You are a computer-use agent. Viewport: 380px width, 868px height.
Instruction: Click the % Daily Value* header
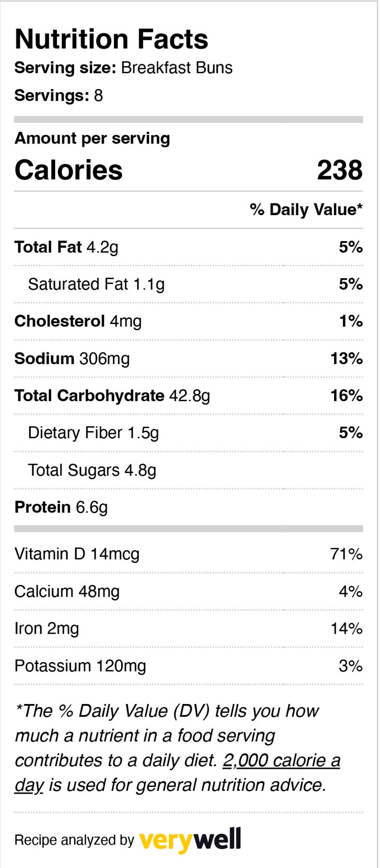[306, 210]
